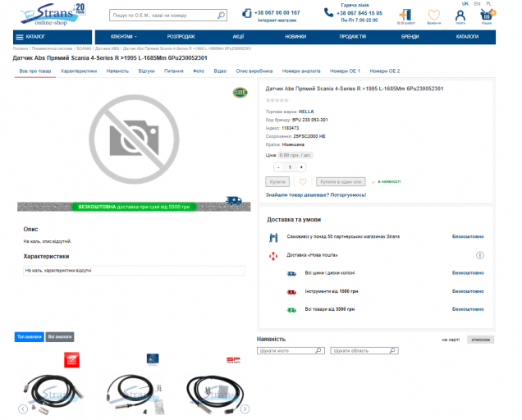Click the red truck icon for tools delivery
The image size is (522, 420).
(x=291, y=292)
